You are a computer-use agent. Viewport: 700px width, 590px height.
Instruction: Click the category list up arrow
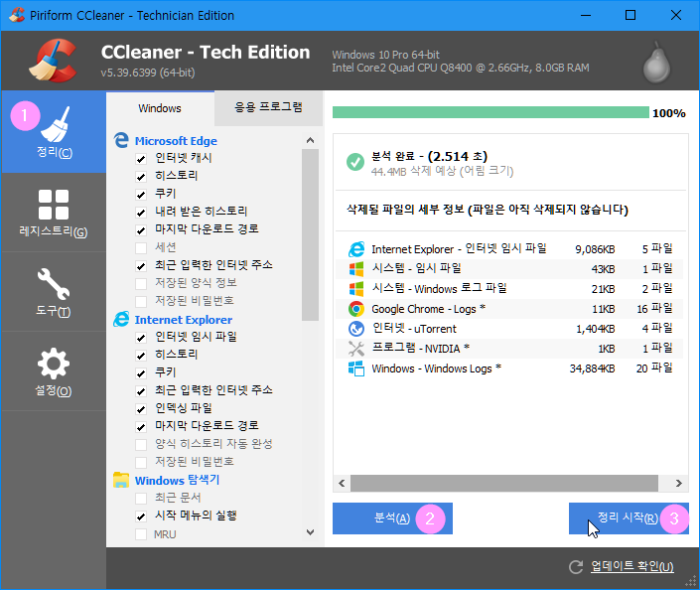point(310,140)
